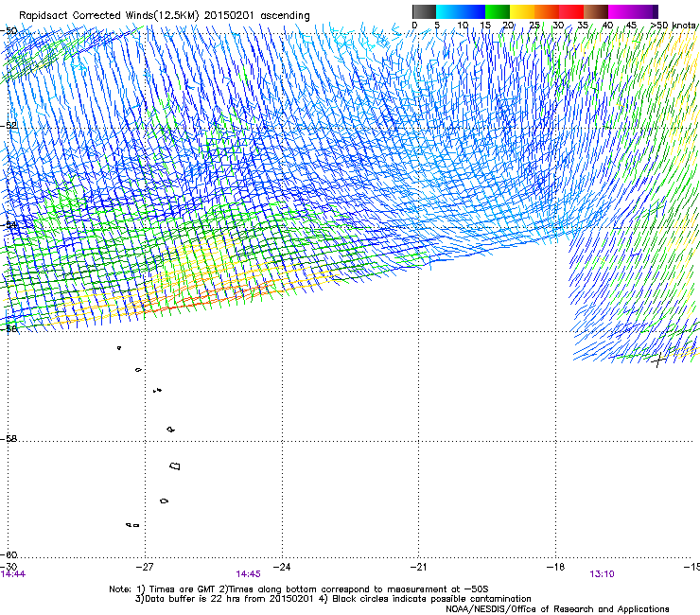Click the 'Data buffer is 22 hrs' note
This screenshot has height=615, width=700.
[x=193, y=599]
